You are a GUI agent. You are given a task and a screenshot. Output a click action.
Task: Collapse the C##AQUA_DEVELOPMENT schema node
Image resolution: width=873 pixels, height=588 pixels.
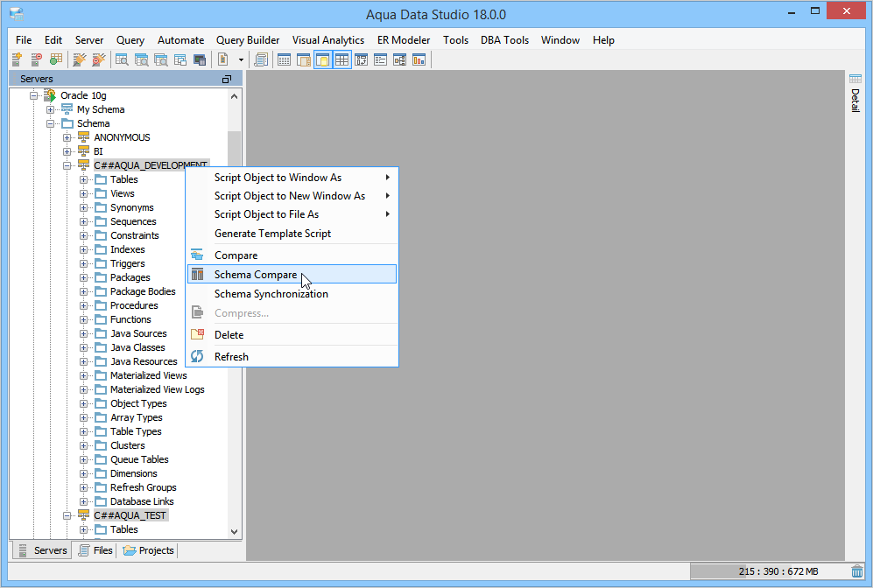67,165
